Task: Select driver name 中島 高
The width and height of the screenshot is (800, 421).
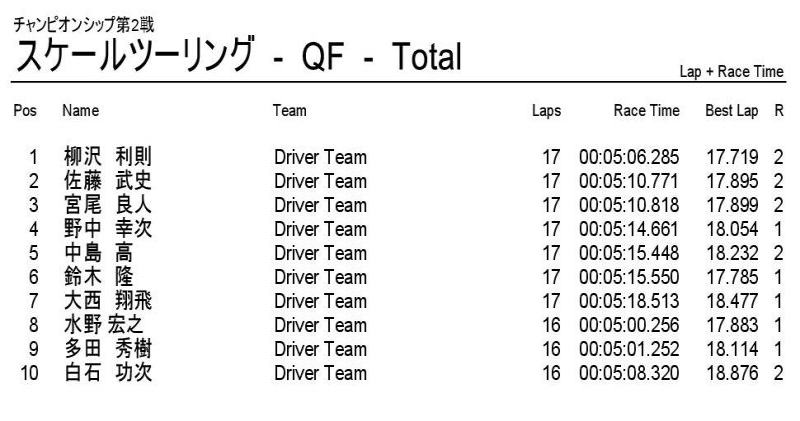Action: (x=98, y=253)
